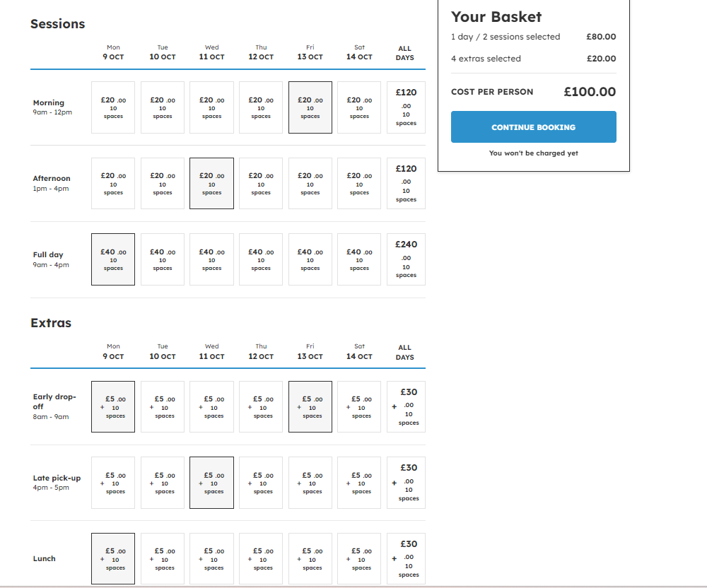707x588 pixels.
Task: Deselect Monday 9 Oct Full day session
Action: click(x=113, y=259)
